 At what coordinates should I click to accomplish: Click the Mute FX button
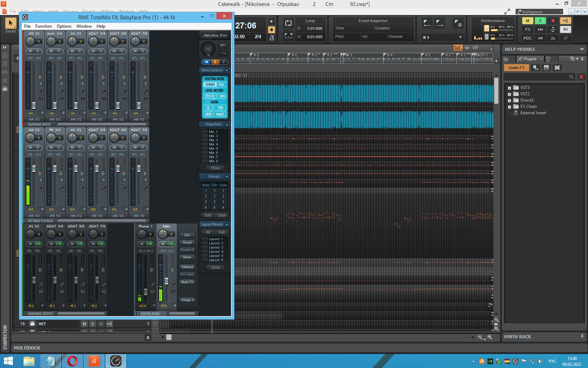point(187,282)
